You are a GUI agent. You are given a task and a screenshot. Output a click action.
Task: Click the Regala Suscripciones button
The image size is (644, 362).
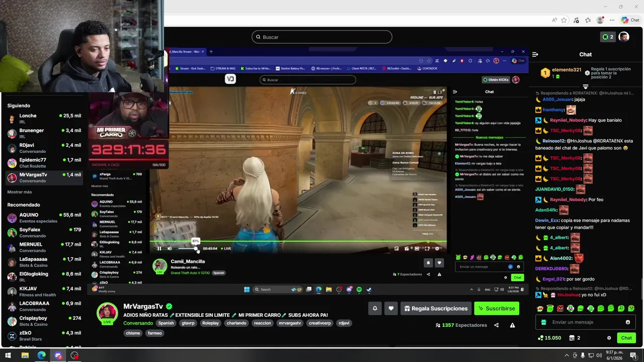click(436, 308)
